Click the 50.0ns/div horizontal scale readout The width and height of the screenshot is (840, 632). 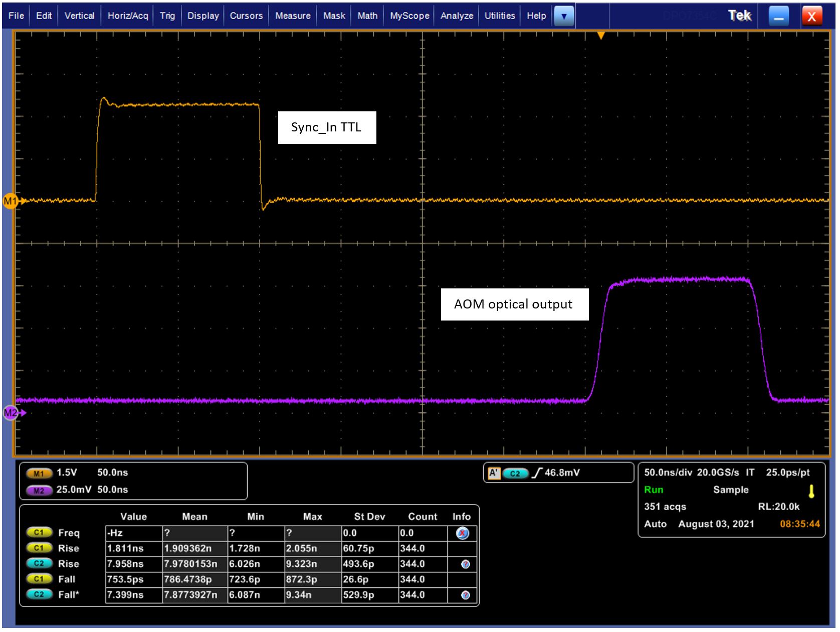[668, 472]
